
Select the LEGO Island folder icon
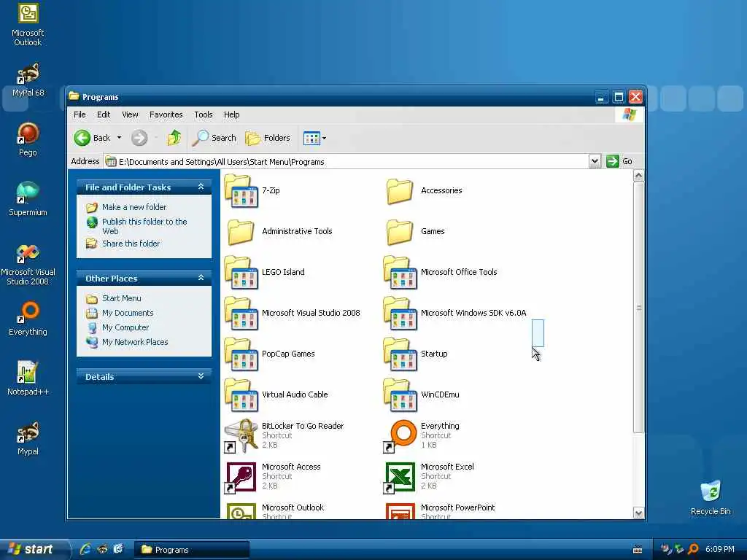pos(241,273)
